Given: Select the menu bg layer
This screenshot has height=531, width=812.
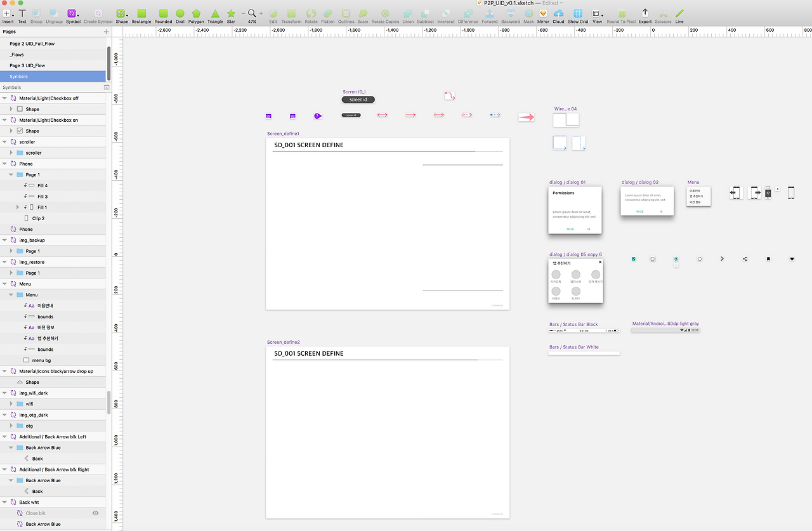Looking at the screenshot, I should [53, 360].
